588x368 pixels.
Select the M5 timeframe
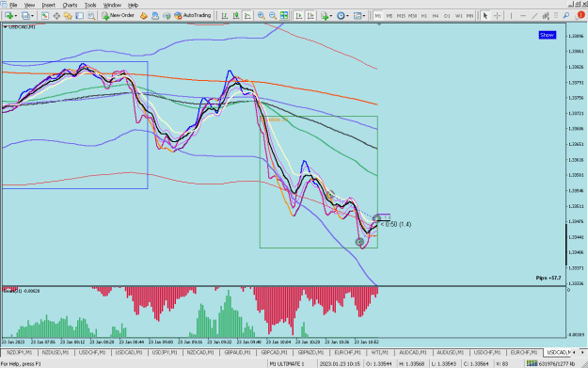pos(389,16)
